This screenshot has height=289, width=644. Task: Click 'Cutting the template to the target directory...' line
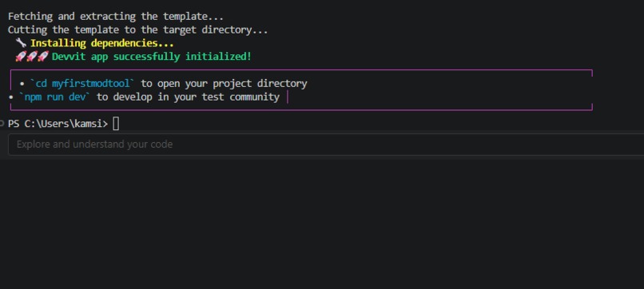point(137,30)
